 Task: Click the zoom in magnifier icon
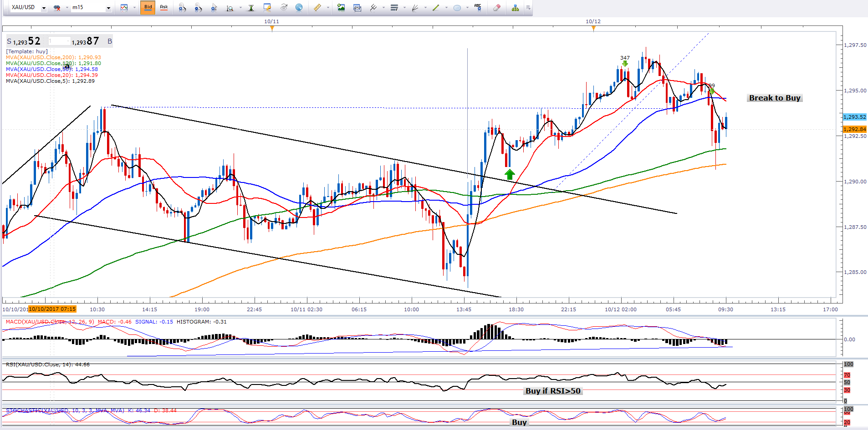(x=182, y=7)
